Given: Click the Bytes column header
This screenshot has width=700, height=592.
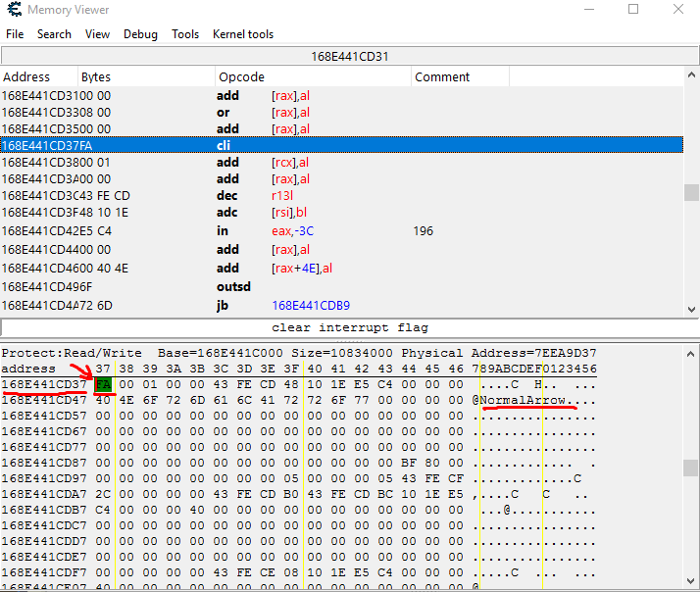Looking at the screenshot, I should [146, 76].
